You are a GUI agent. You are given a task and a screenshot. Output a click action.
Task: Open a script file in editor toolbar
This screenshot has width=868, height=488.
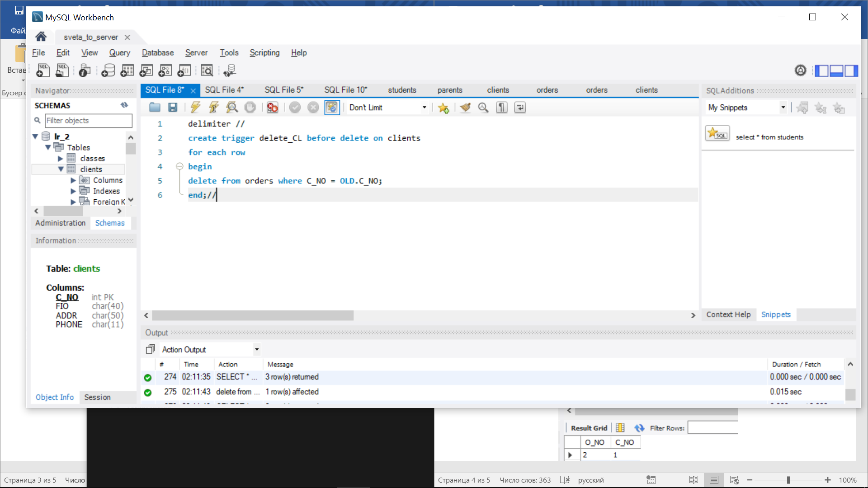click(155, 108)
